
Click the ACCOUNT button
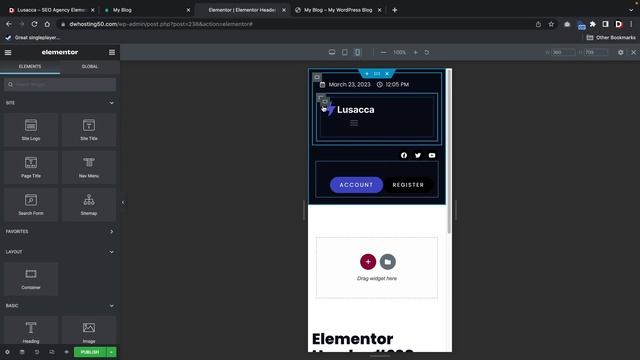coord(356,185)
